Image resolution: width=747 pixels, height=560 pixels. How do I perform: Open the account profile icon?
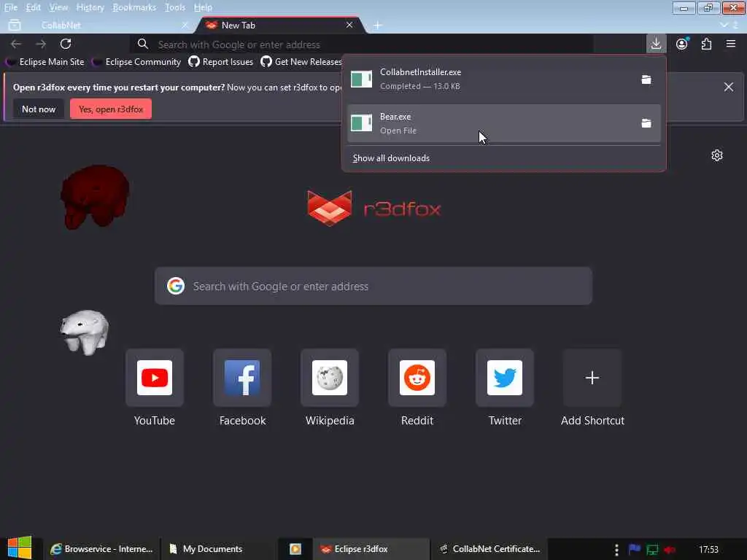click(682, 44)
